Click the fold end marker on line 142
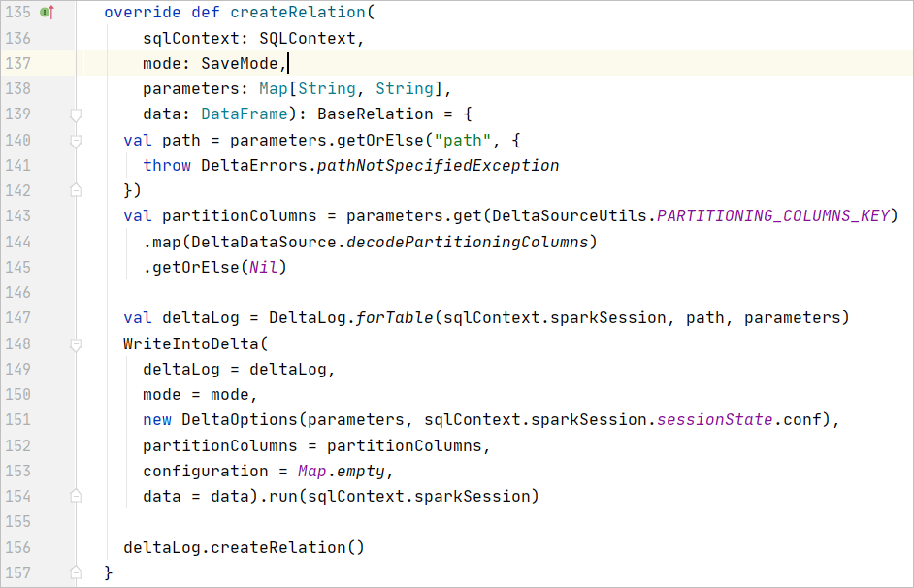The height and width of the screenshot is (588, 914). [76, 190]
